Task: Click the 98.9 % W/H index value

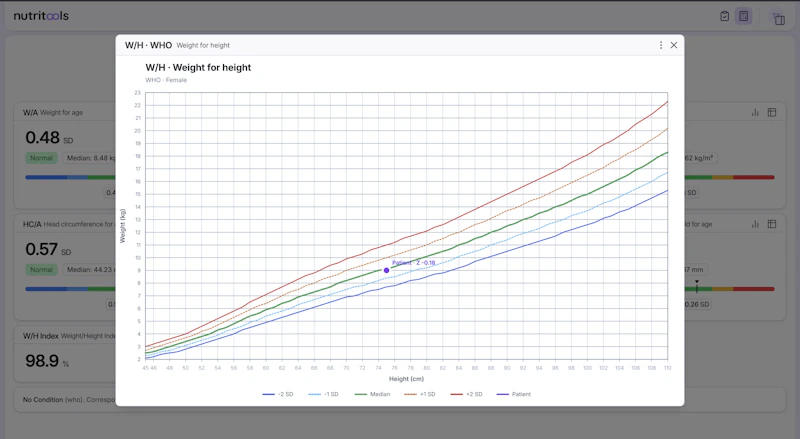Action: [x=47, y=361]
